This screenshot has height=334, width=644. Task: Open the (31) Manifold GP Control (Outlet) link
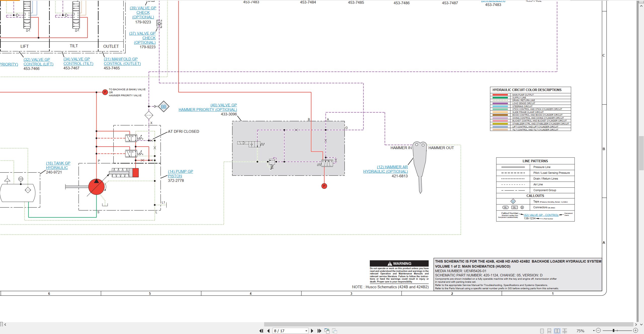(x=122, y=61)
